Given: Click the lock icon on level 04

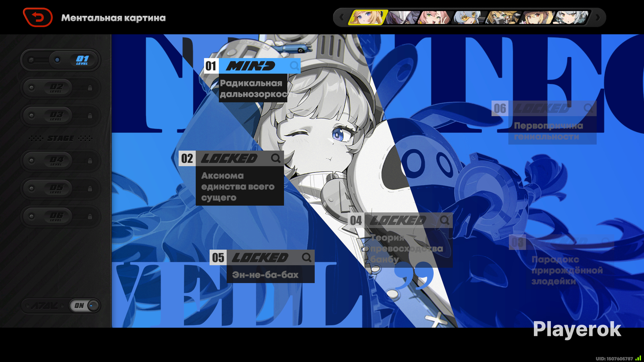Looking at the screenshot, I should click(90, 160).
